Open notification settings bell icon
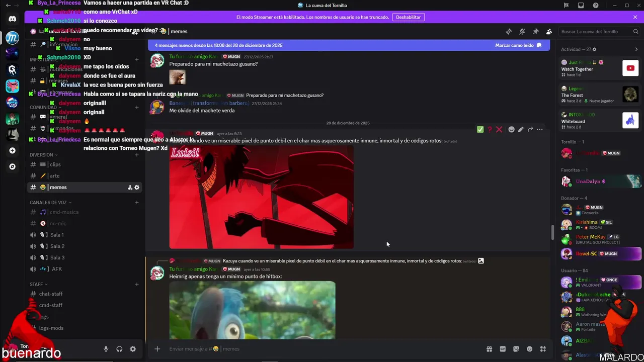 click(x=522, y=31)
